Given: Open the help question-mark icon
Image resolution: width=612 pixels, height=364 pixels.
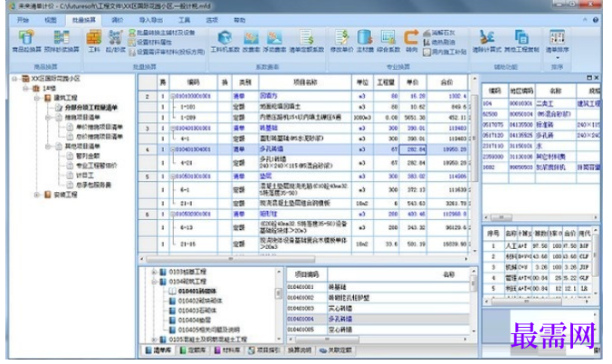Looking at the screenshot, I should 596,20.
